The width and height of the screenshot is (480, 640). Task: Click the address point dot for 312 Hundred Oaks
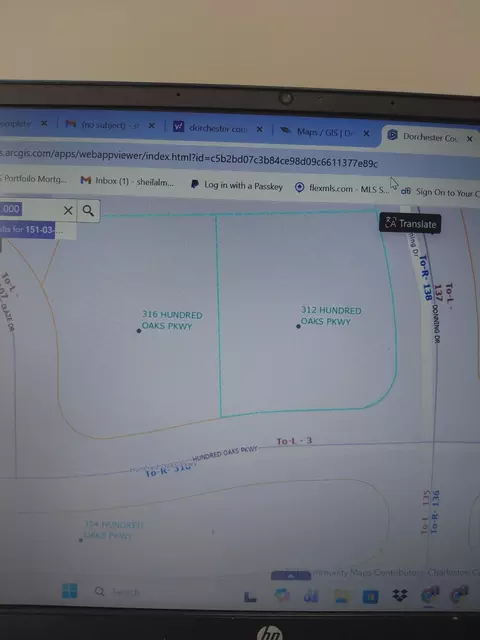click(x=298, y=326)
